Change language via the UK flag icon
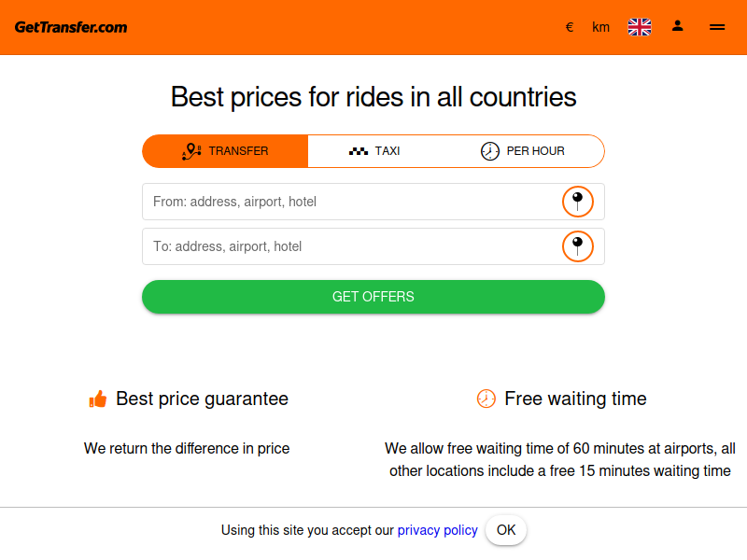This screenshot has width=747, height=560. click(640, 27)
